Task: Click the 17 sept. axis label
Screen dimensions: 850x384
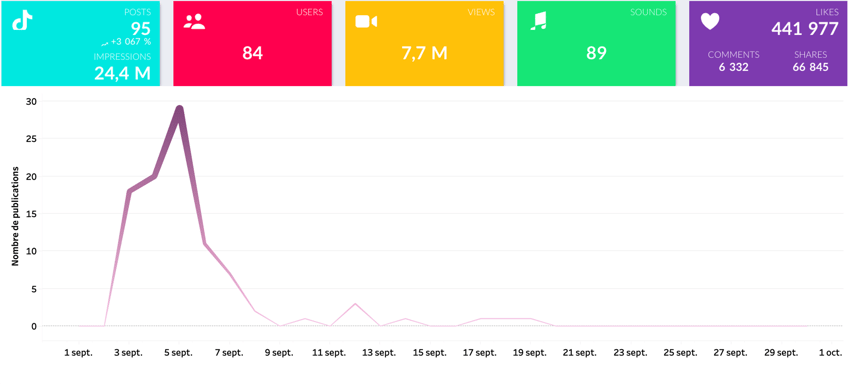Action: (x=480, y=353)
